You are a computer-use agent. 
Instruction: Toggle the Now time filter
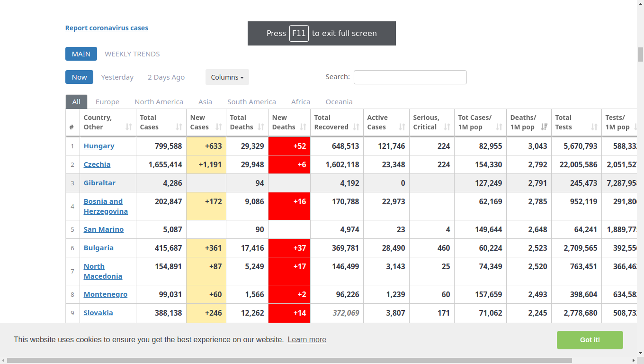click(79, 77)
